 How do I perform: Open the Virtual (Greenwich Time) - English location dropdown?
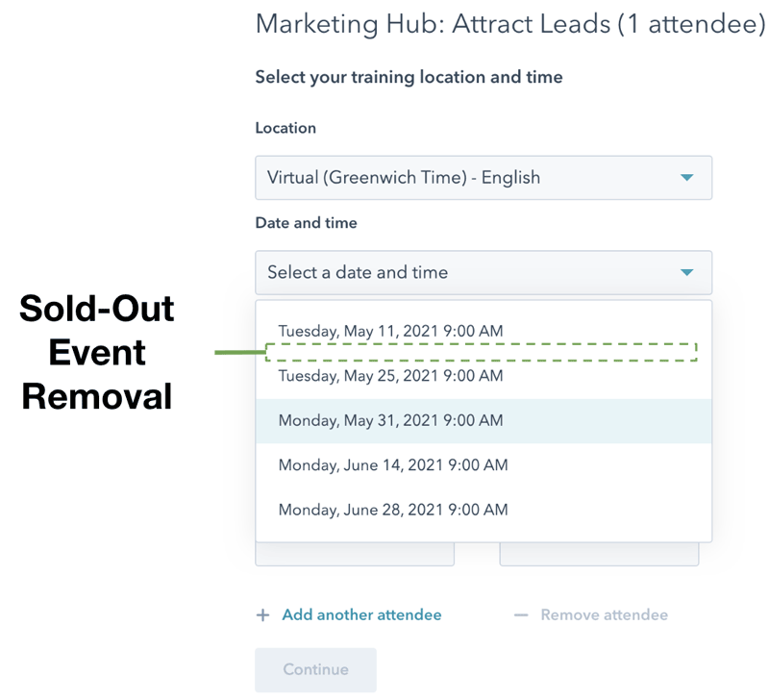pos(483,178)
